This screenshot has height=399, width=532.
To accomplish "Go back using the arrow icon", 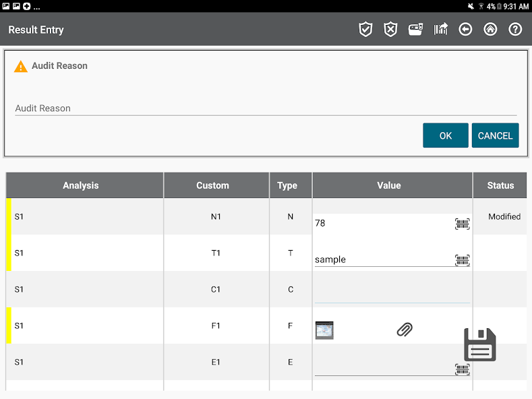I will 465,30.
